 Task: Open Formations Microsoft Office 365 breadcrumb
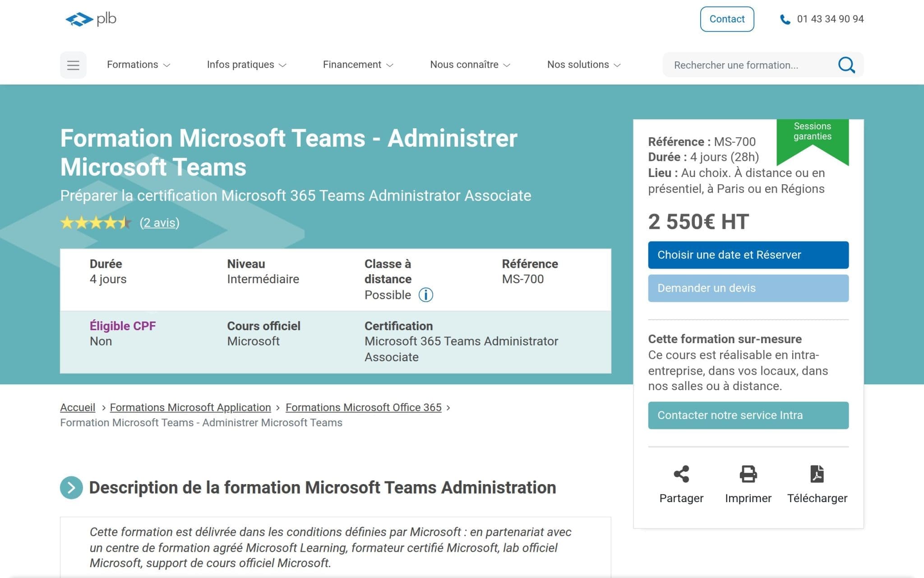pyautogui.click(x=364, y=407)
